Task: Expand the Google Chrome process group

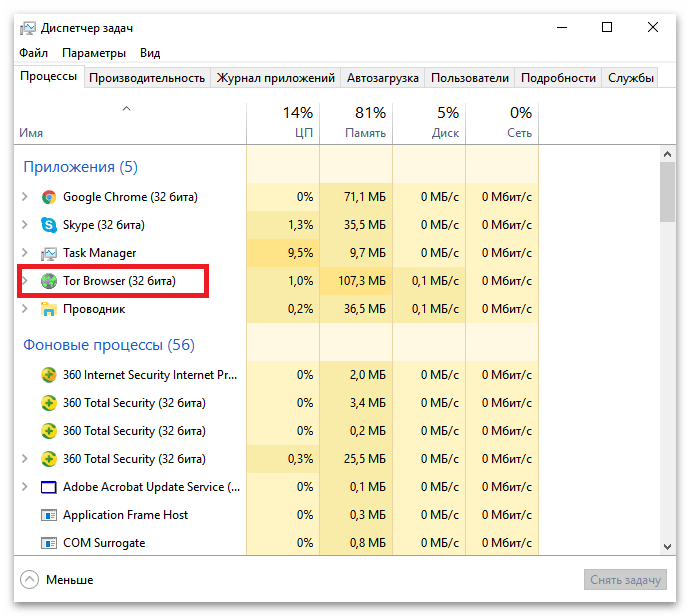Action: pyautogui.click(x=25, y=197)
